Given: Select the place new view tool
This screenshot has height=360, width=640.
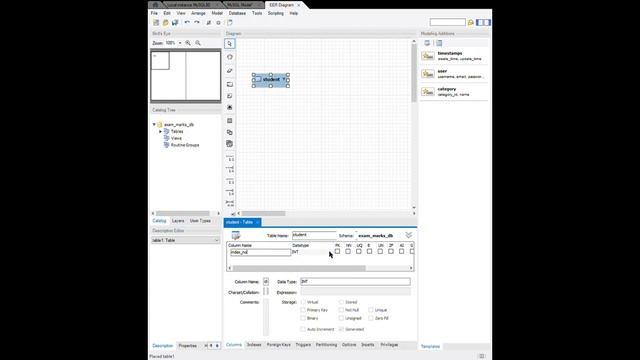Looking at the screenshot, I should pyautogui.click(x=230, y=132).
